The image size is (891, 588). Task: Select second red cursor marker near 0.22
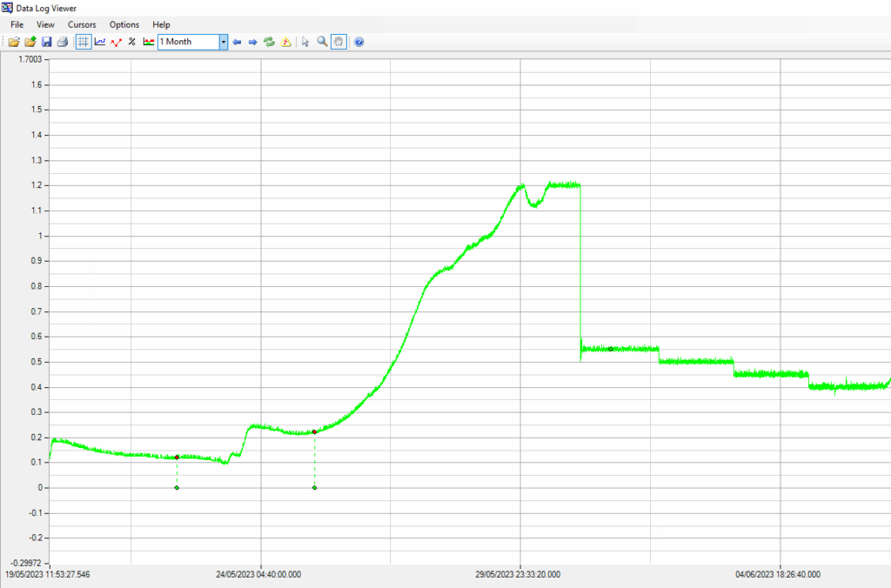pyautogui.click(x=314, y=432)
